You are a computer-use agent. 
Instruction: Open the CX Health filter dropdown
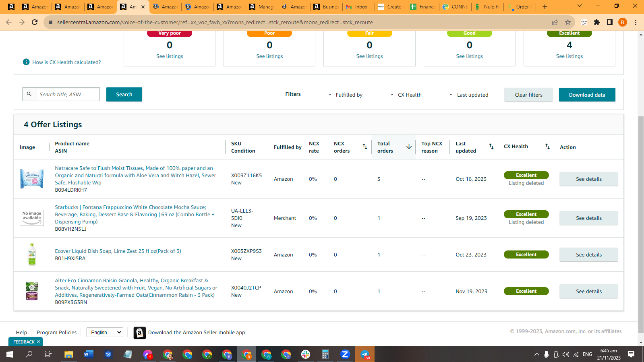tap(406, 95)
